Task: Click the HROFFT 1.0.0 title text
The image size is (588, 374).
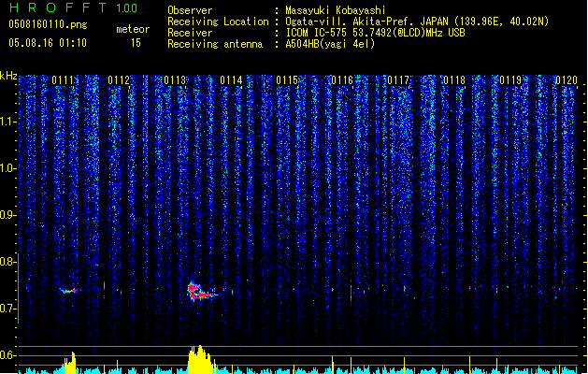Action: coord(74,7)
